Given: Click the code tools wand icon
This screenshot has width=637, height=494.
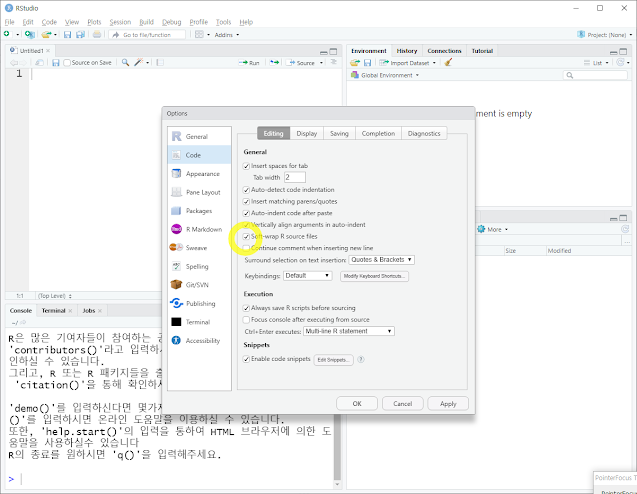Looking at the screenshot, I should point(139,63).
